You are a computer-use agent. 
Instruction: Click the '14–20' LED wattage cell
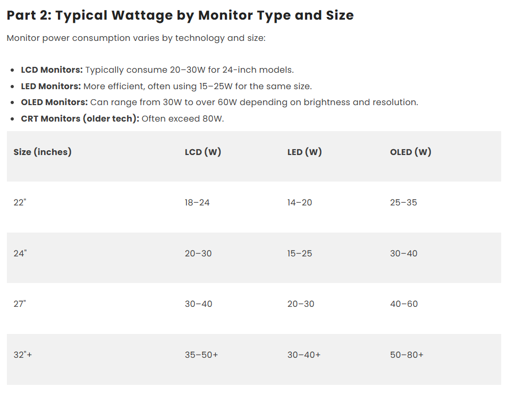click(300, 203)
